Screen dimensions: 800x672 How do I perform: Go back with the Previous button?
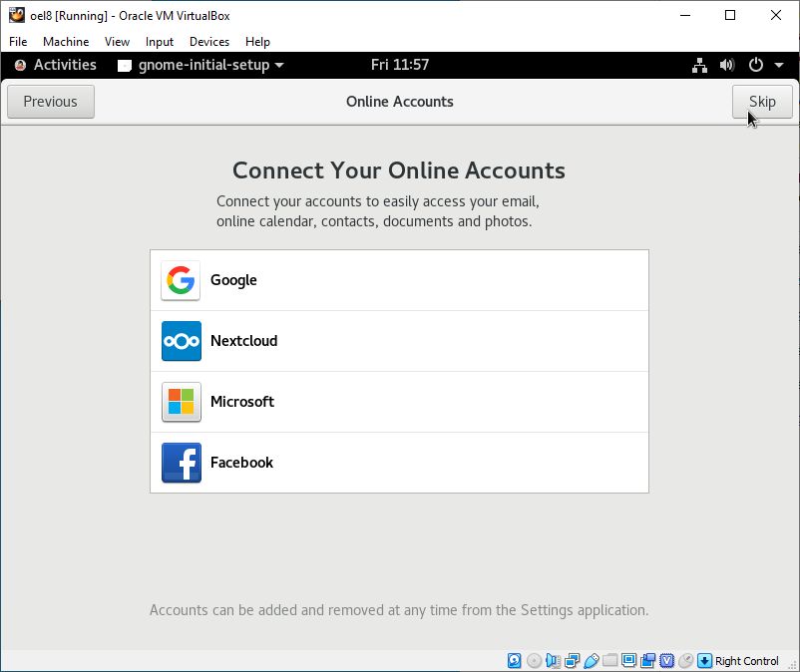pyautogui.click(x=51, y=102)
